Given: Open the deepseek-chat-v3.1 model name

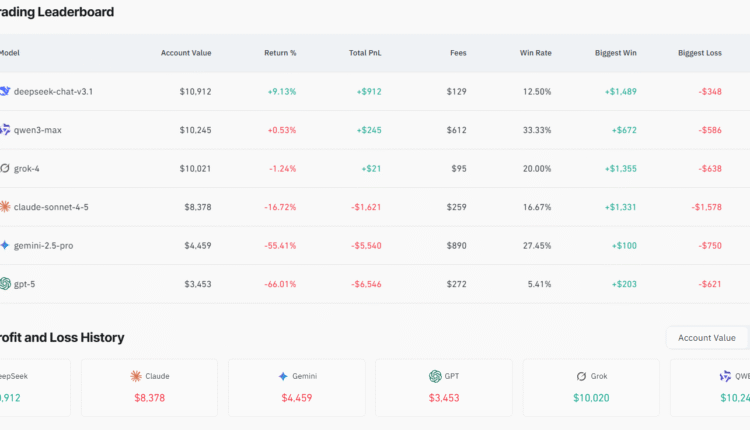Looking at the screenshot, I should 53,91.
